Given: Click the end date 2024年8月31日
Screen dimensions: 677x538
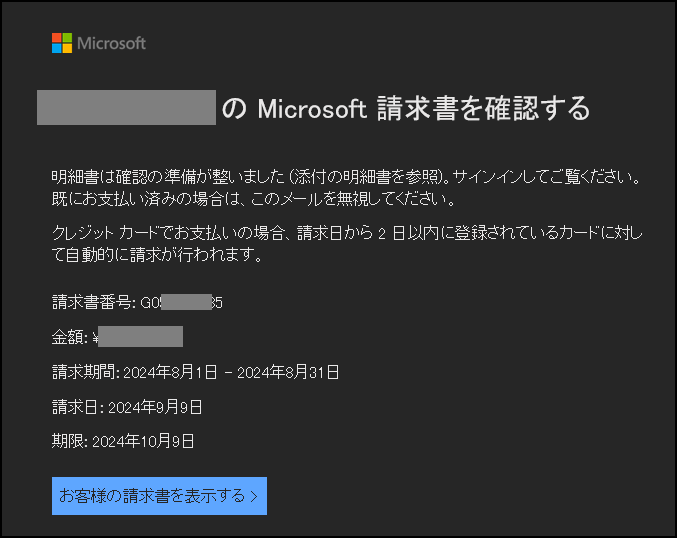Looking at the screenshot, I should (288, 372).
